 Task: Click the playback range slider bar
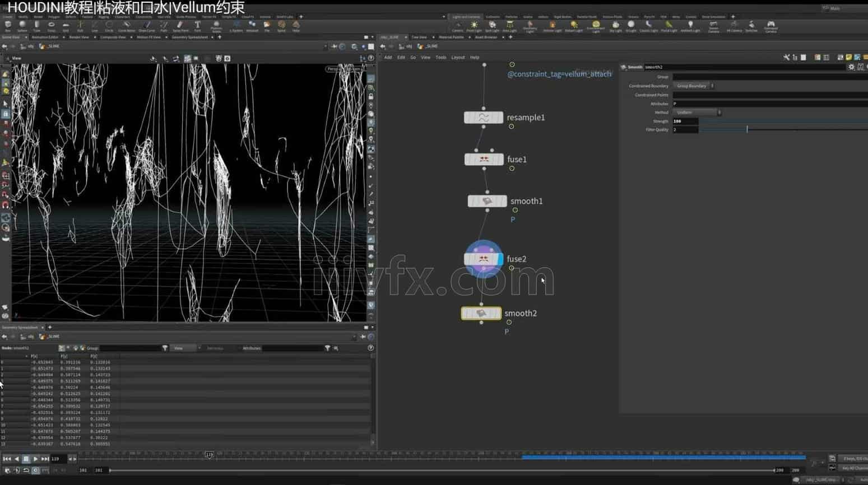[x=442, y=470]
